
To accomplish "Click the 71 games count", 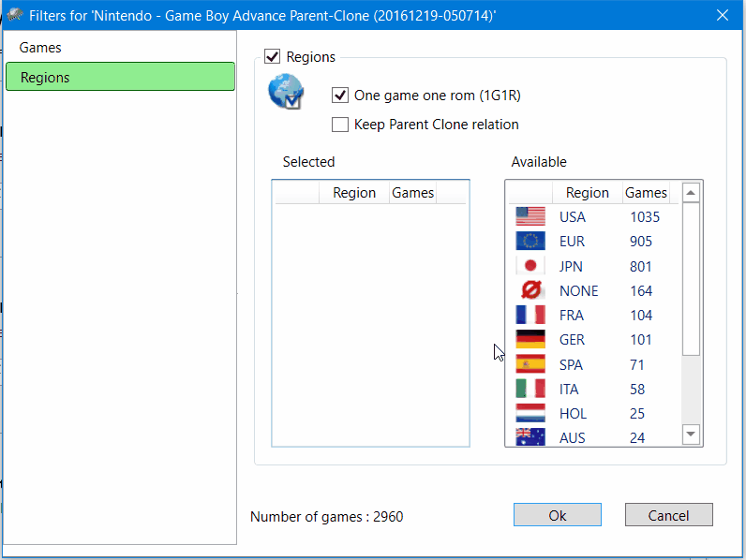I will click(x=637, y=364).
